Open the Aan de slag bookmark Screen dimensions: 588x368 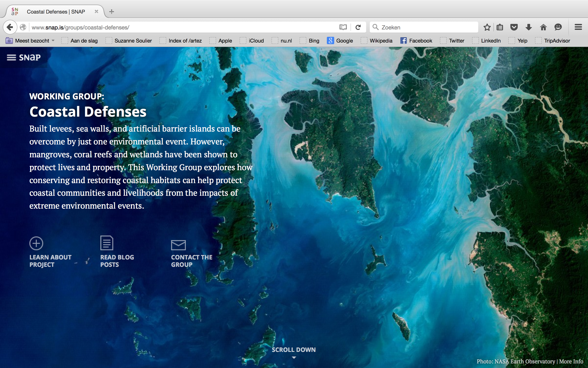[x=80, y=41]
